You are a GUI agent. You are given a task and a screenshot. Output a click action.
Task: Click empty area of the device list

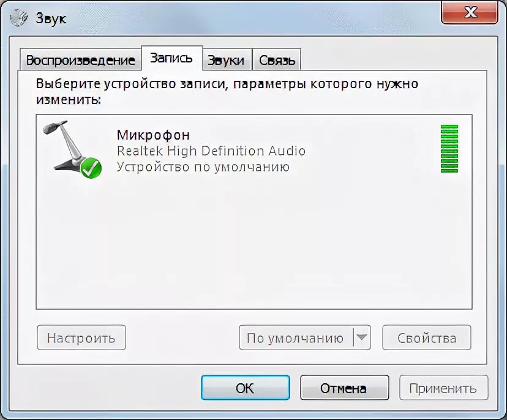[254, 246]
